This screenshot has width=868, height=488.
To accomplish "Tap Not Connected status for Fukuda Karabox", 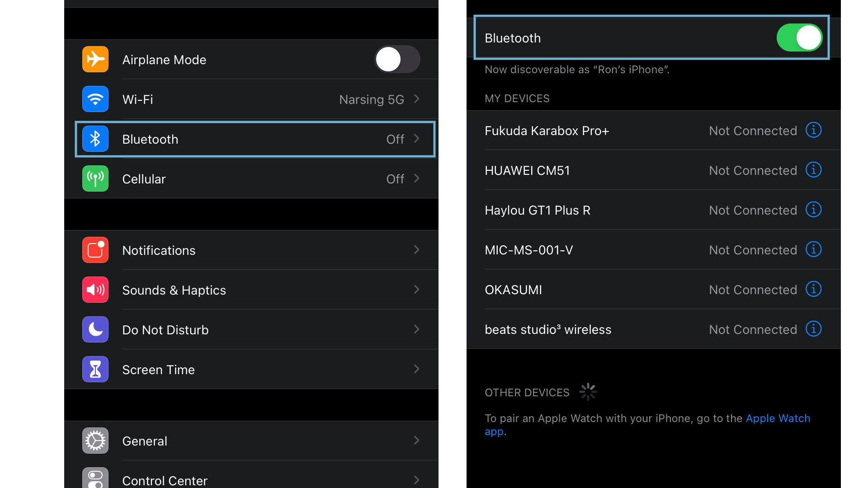I will [753, 131].
